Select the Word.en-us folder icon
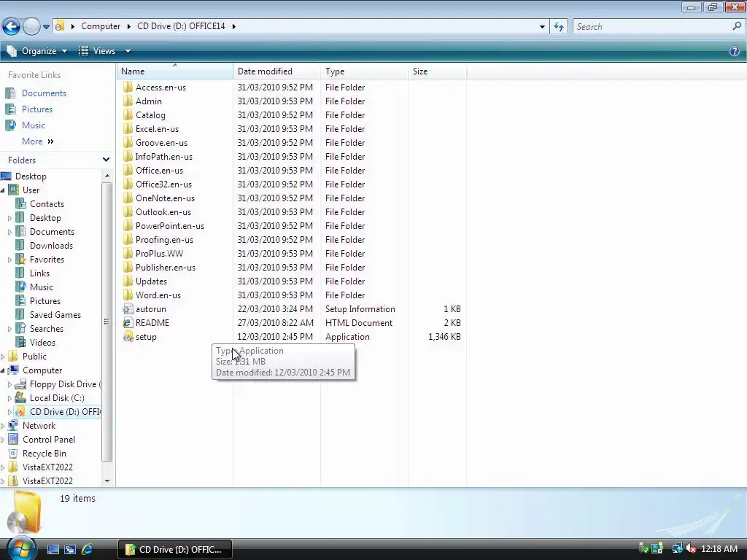Image resolution: width=747 pixels, height=560 pixels. (128, 295)
